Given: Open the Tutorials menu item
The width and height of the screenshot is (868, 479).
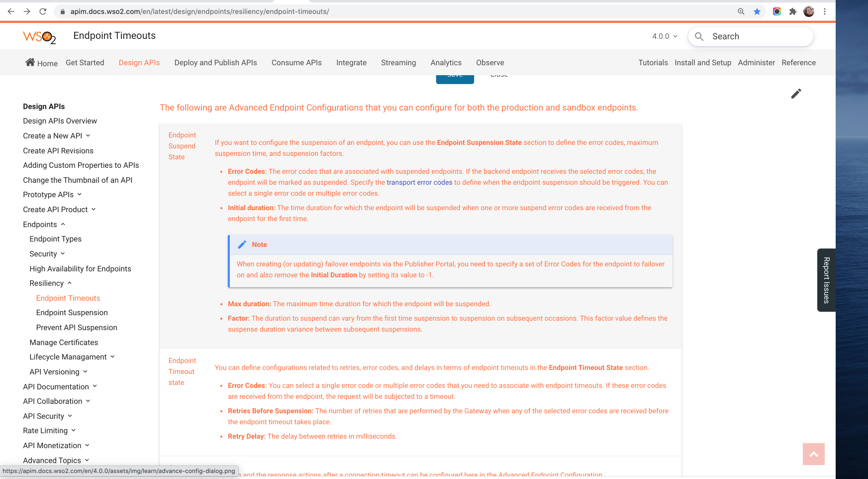Looking at the screenshot, I should click(653, 62).
